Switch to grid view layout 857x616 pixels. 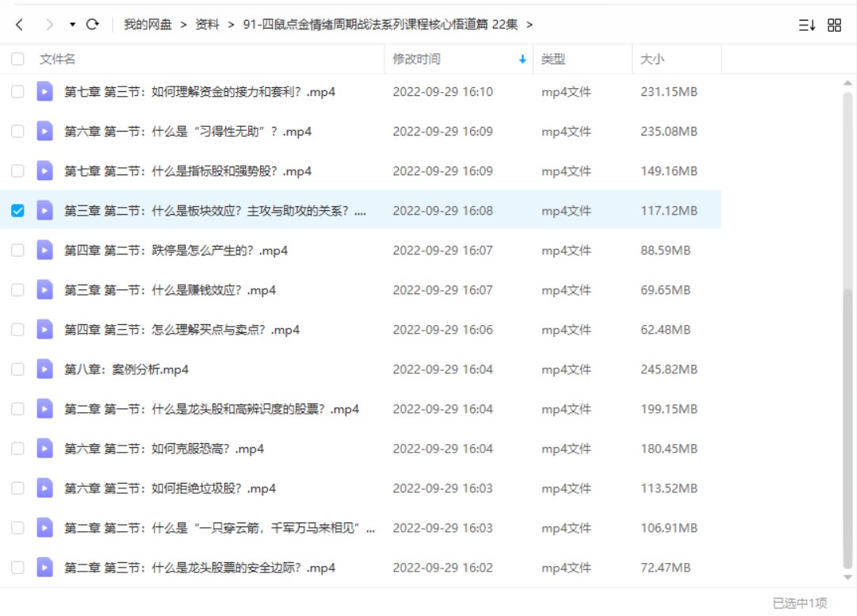[x=834, y=25]
